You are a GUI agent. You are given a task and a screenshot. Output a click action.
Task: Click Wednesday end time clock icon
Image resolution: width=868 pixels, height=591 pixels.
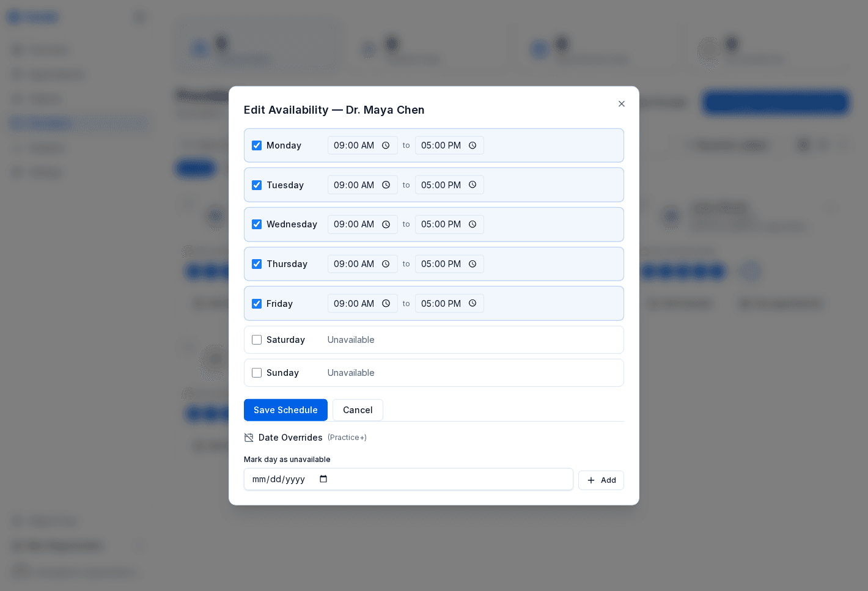(x=473, y=224)
